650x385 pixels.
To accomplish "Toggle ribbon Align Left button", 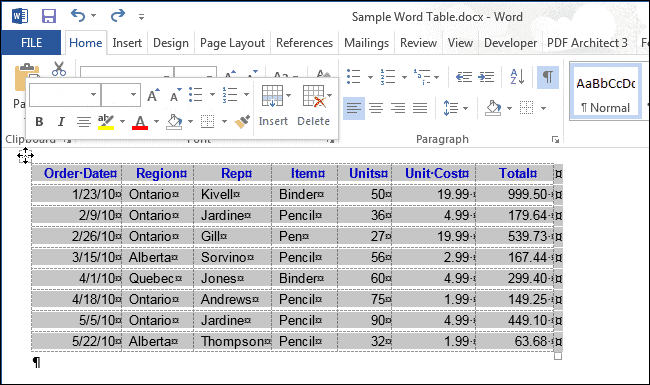I will (354, 109).
